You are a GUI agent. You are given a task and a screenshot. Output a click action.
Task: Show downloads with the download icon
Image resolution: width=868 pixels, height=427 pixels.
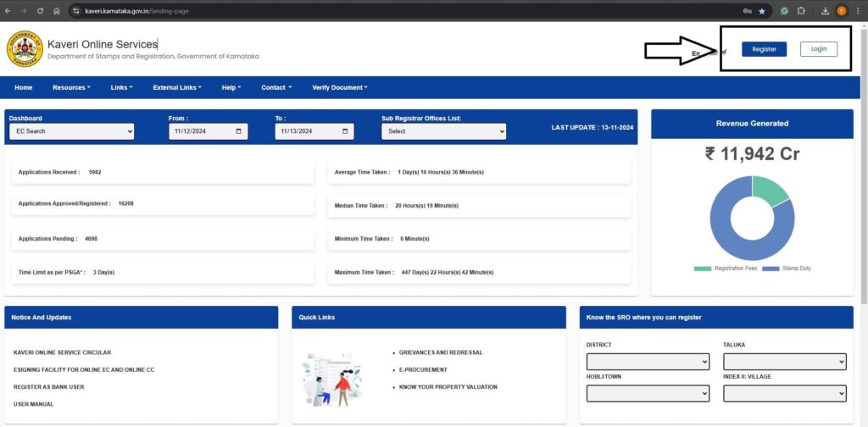pos(826,11)
